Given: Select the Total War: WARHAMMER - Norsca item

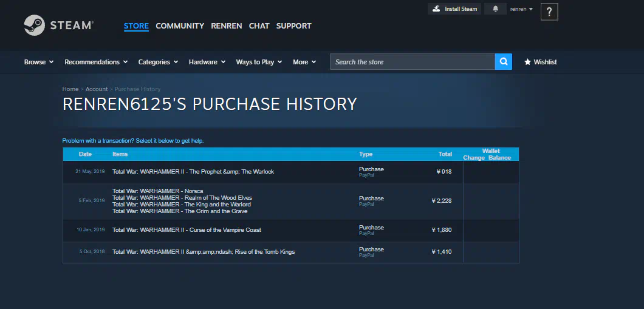Looking at the screenshot, I should pyautogui.click(x=158, y=191).
